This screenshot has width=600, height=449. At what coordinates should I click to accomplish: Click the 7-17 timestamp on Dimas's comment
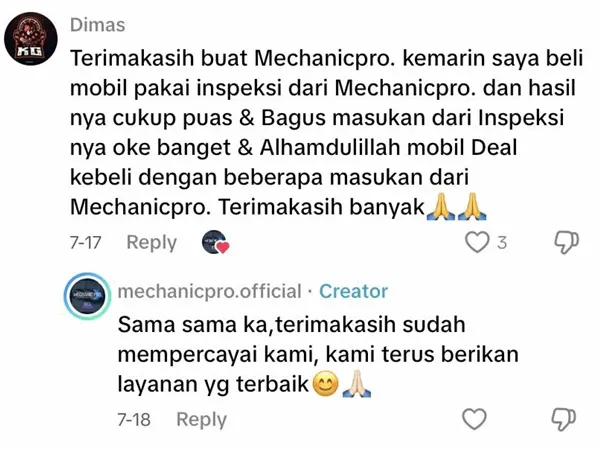(85, 243)
